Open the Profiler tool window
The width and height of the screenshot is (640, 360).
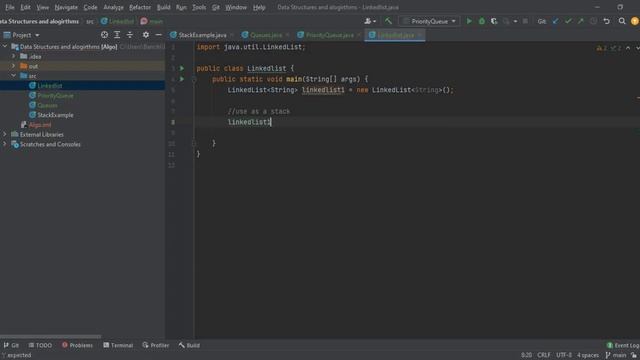tap(156, 345)
